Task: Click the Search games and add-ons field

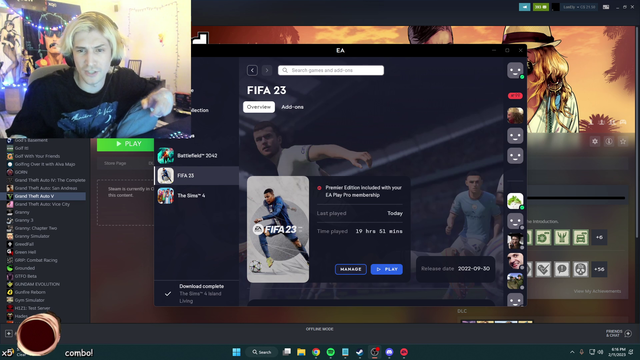Action: point(331,70)
